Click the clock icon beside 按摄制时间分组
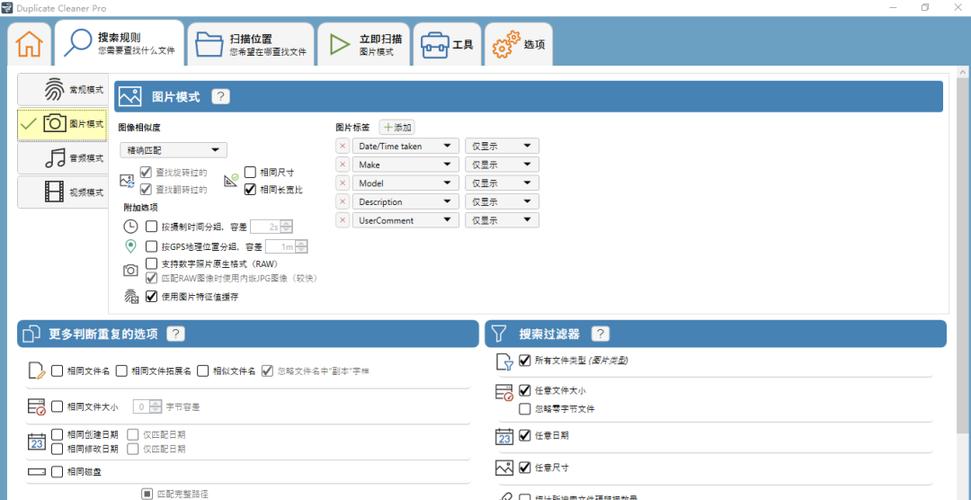The height and width of the screenshot is (500, 971). (x=130, y=227)
